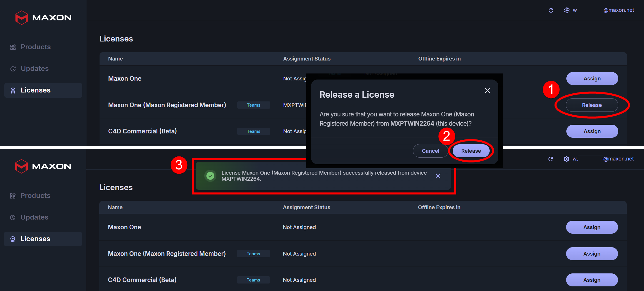The image size is (644, 291).
Task: Open Updates in the lower screenshot sidebar
Action: point(34,217)
